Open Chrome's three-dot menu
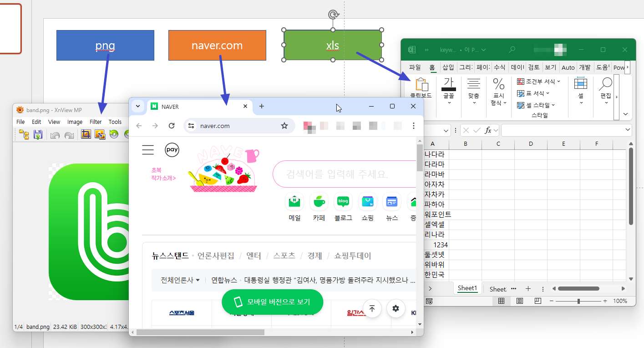The width and height of the screenshot is (644, 348). coord(413,126)
